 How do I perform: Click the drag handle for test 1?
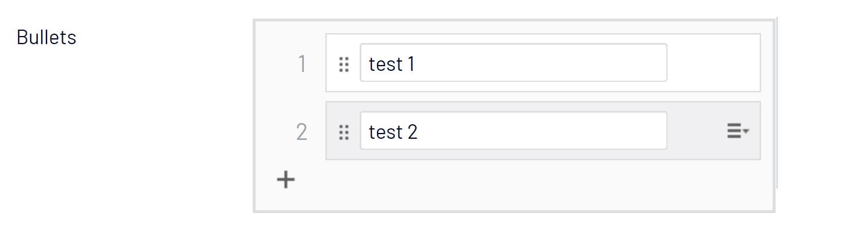click(344, 64)
